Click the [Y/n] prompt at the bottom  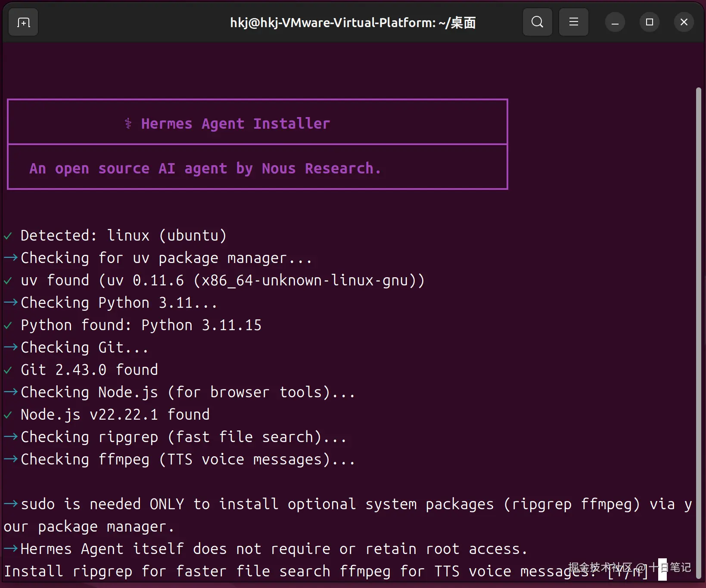628,572
